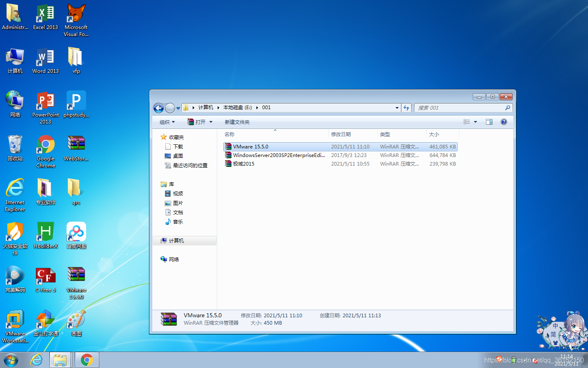The image size is (588, 368).
Task: Select 音乐 library in navigation pane
Action: point(174,222)
